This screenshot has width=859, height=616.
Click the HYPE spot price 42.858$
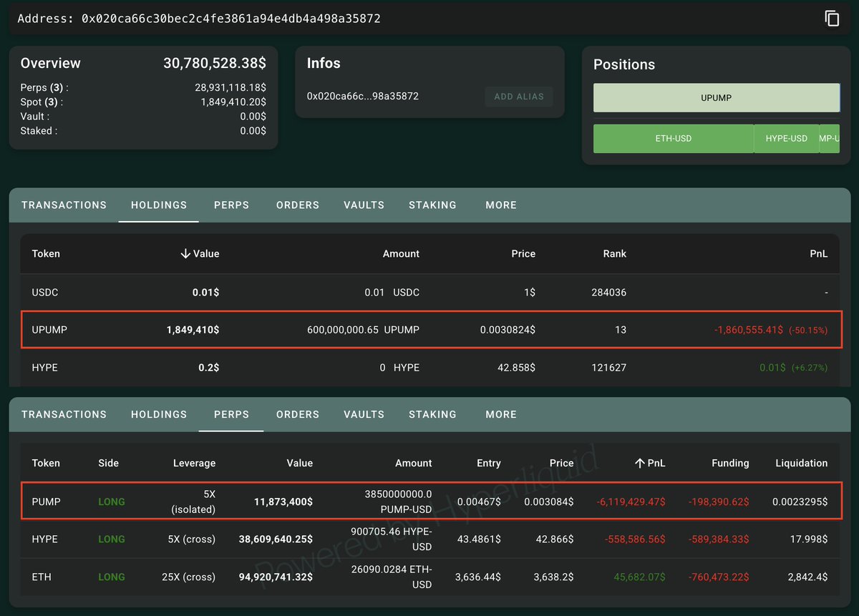[516, 368]
